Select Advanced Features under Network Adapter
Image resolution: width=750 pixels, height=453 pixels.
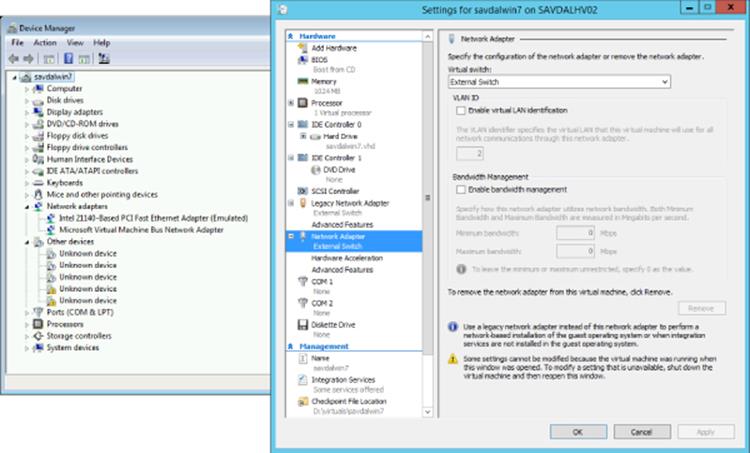tap(342, 270)
